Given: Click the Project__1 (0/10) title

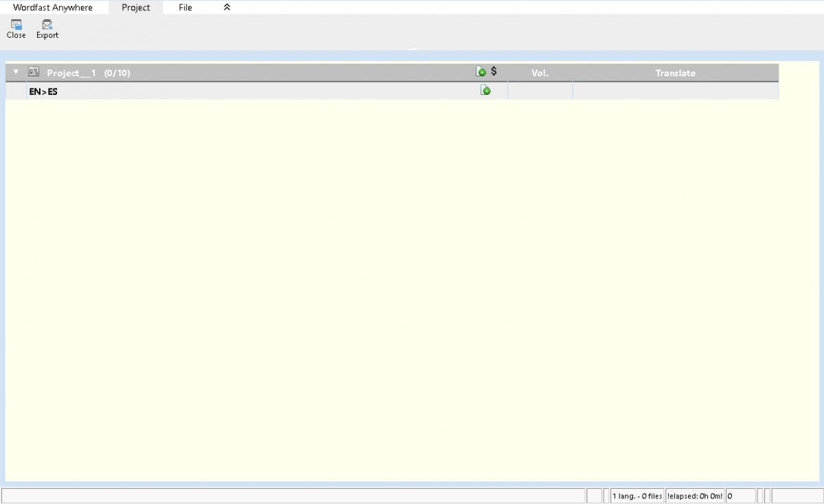Looking at the screenshot, I should point(89,73).
